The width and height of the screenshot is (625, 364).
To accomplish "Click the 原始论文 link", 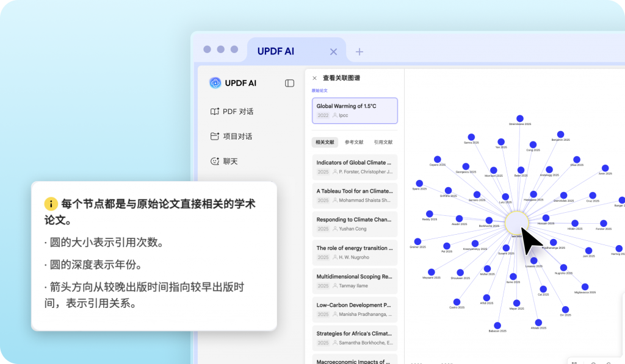I will pos(321,90).
